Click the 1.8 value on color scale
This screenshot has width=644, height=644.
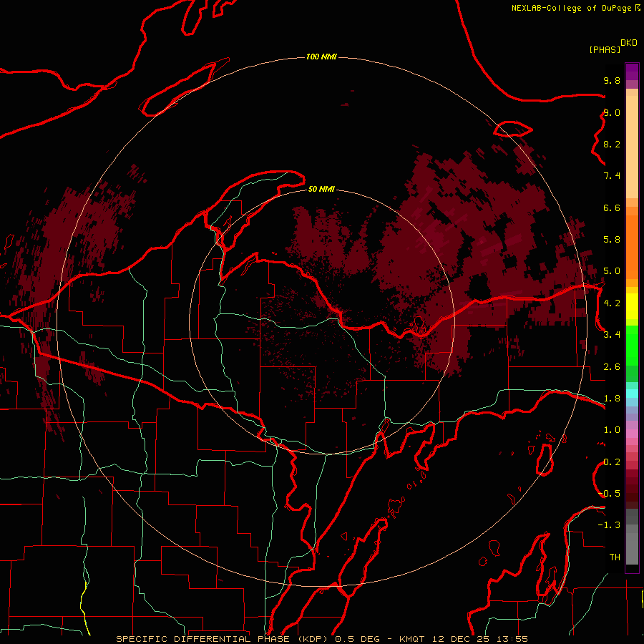point(612,399)
